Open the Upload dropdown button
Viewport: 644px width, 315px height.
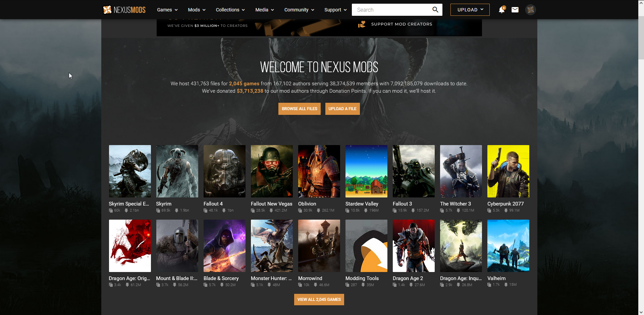[470, 10]
